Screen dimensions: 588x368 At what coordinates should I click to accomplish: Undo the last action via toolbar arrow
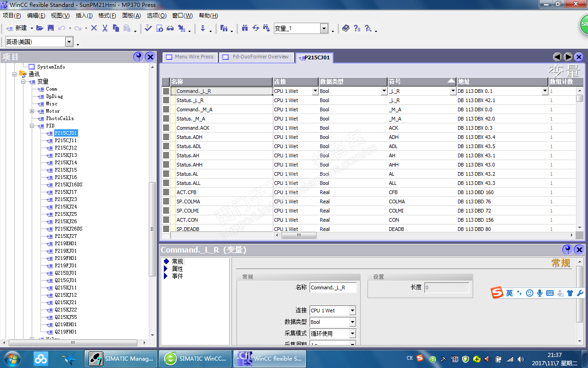(62, 28)
